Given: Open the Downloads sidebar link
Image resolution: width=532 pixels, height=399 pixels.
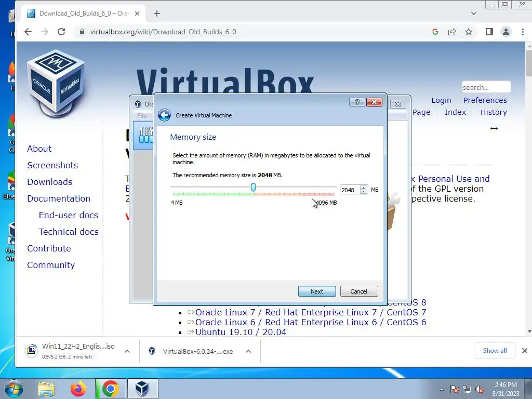Looking at the screenshot, I should (50, 182).
